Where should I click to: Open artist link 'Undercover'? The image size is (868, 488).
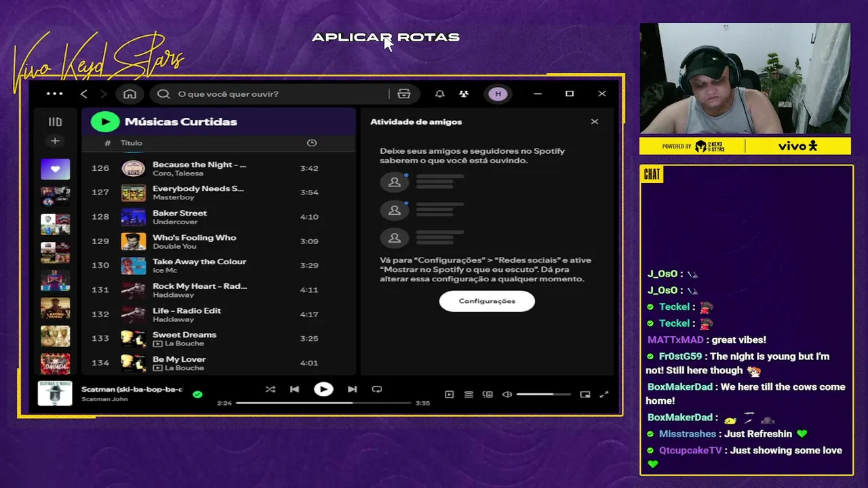pyautogui.click(x=175, y=222)
